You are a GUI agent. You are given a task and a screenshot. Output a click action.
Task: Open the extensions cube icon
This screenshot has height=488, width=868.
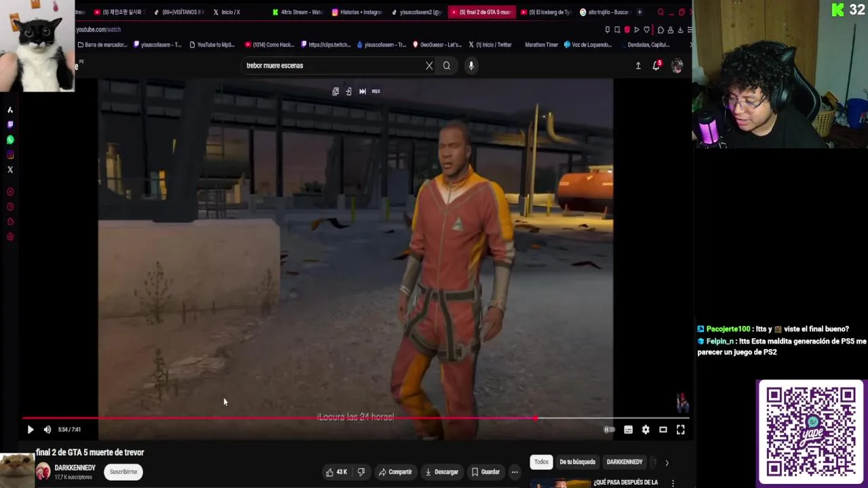coord(660,30)
